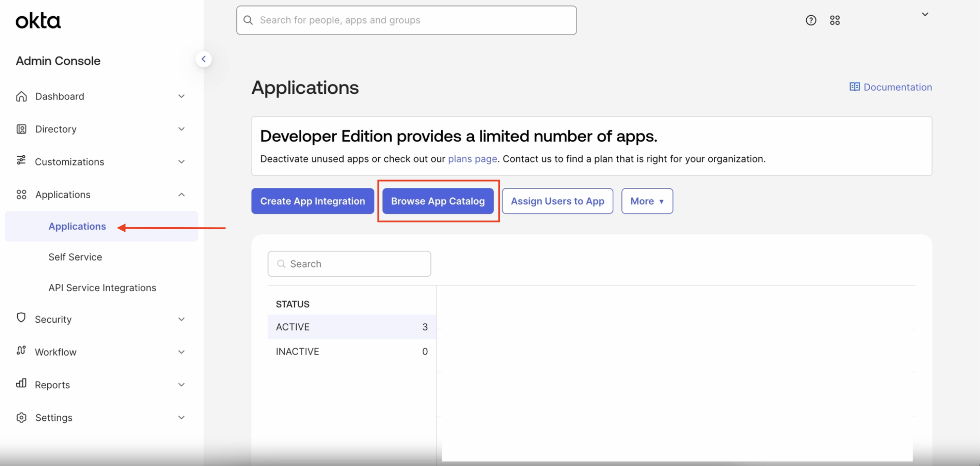Click the Dashboard home icon

click(x=21, y=96)
